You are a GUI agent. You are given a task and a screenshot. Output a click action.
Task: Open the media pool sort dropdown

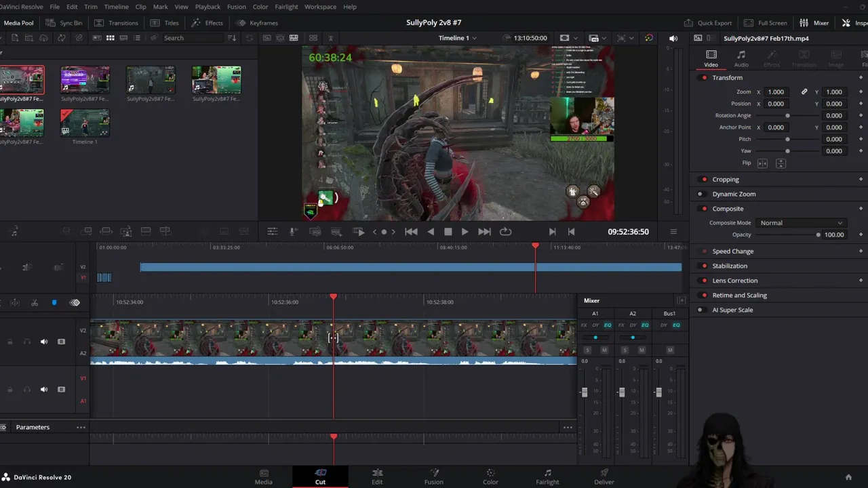coord(232,38)
